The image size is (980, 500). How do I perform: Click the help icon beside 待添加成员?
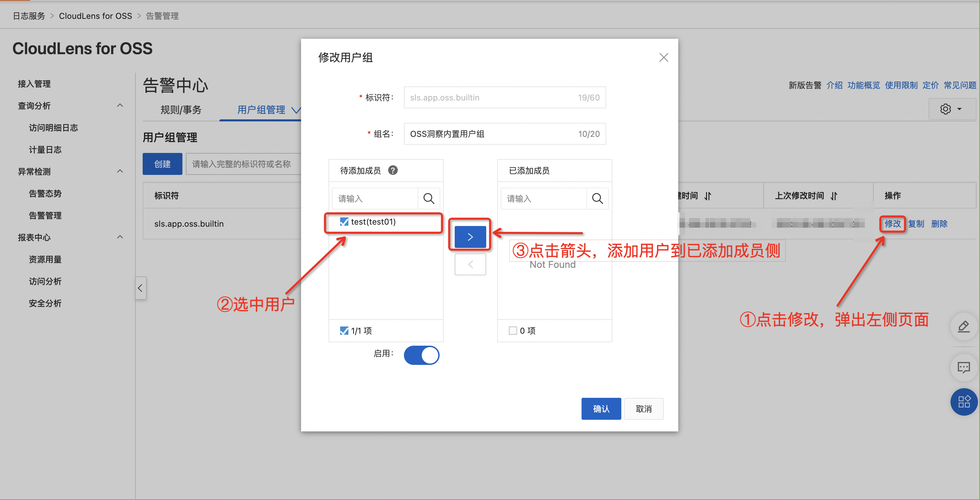tap(393, 170)
